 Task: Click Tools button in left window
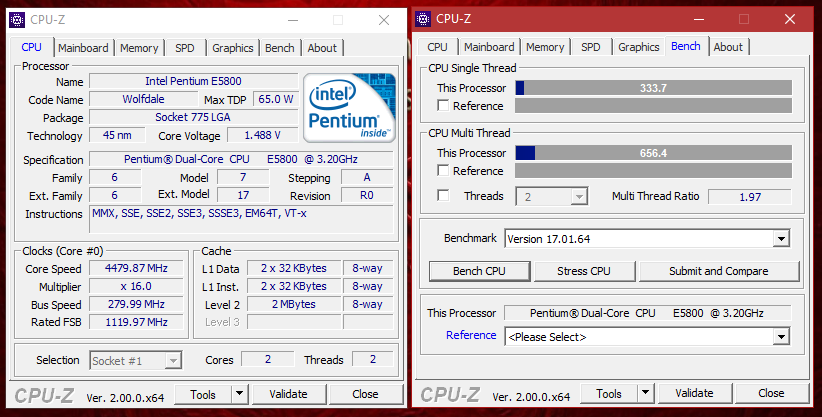(x=203, y=394)
